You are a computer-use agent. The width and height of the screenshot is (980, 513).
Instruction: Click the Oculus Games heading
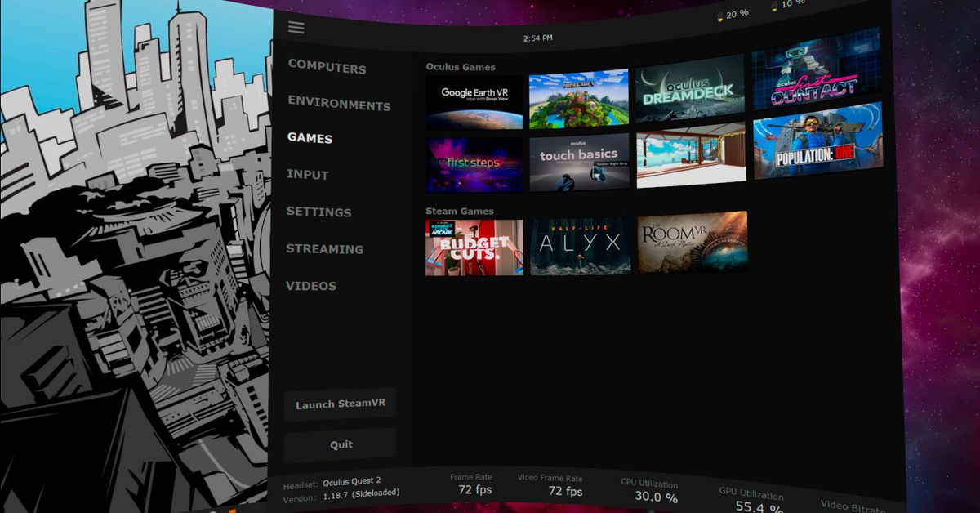tap(461, 67)
